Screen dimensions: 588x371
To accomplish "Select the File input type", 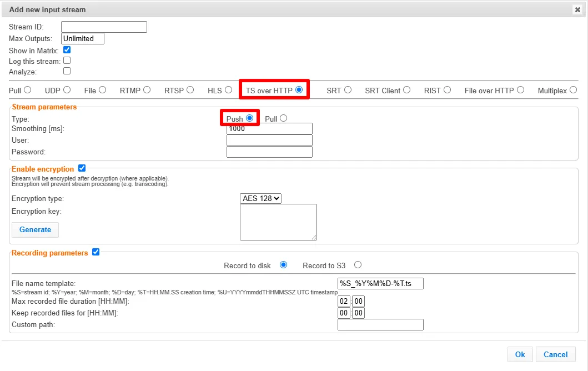I will (x=102, y=90).
